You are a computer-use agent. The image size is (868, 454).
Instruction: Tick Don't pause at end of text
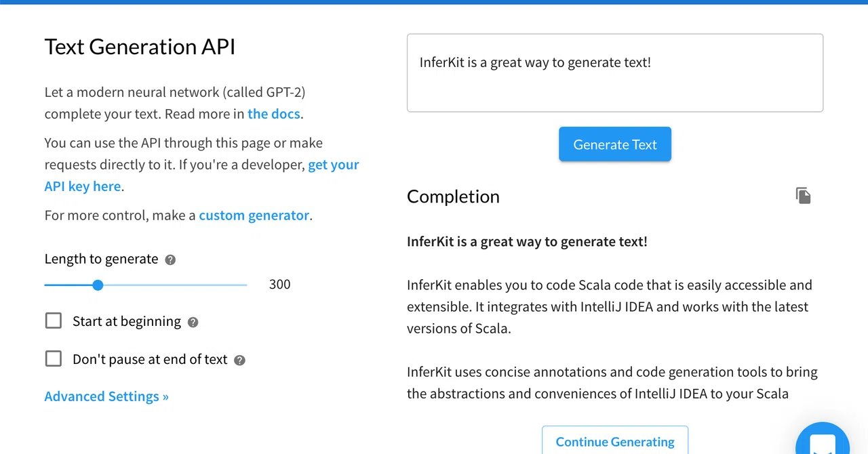54,358
